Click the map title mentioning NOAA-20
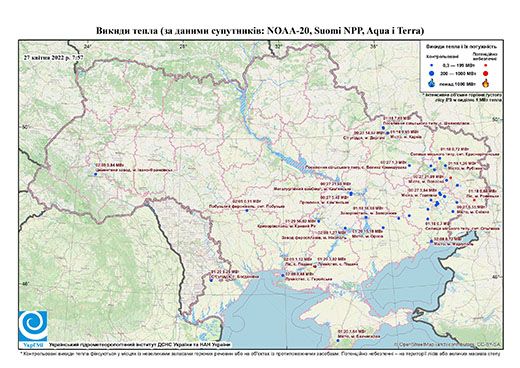The height and width of the screenshot is (368, 520). (x=260, y=31)
